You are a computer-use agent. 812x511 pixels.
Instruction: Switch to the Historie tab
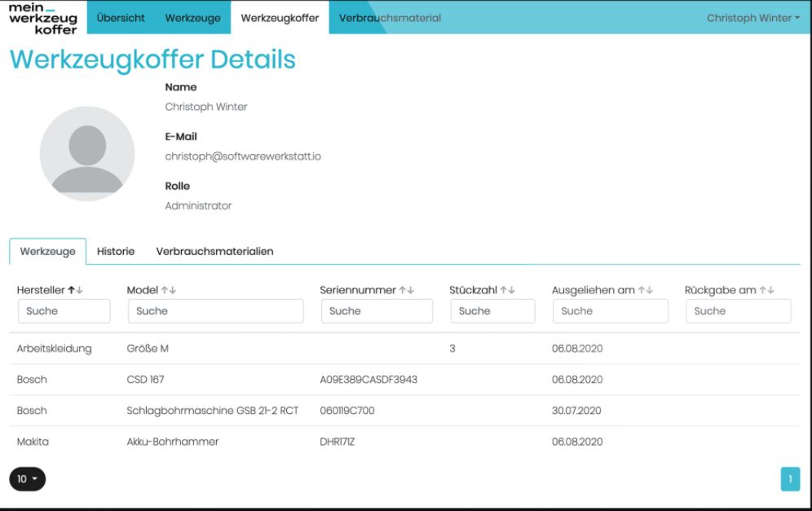coord(116,251)
